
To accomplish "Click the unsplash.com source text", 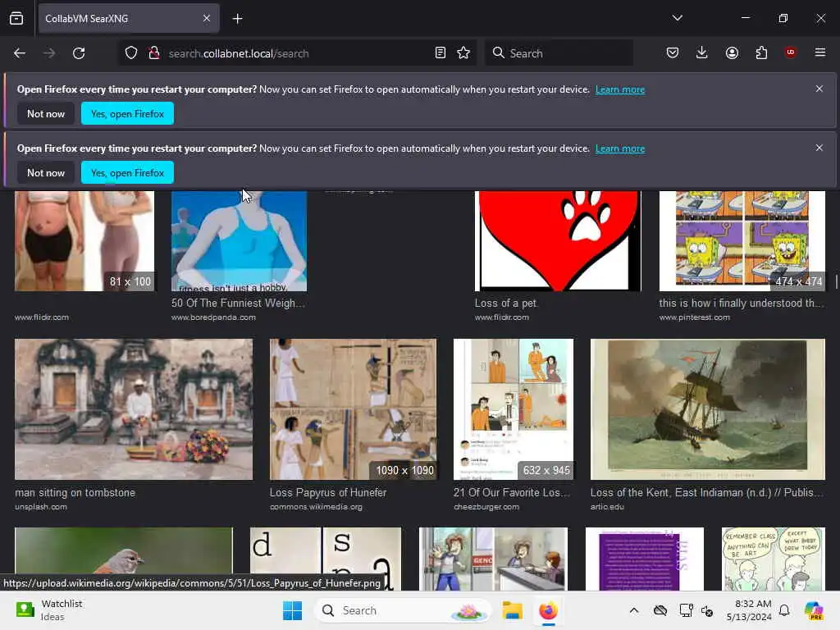I will (x=41, y=507).
